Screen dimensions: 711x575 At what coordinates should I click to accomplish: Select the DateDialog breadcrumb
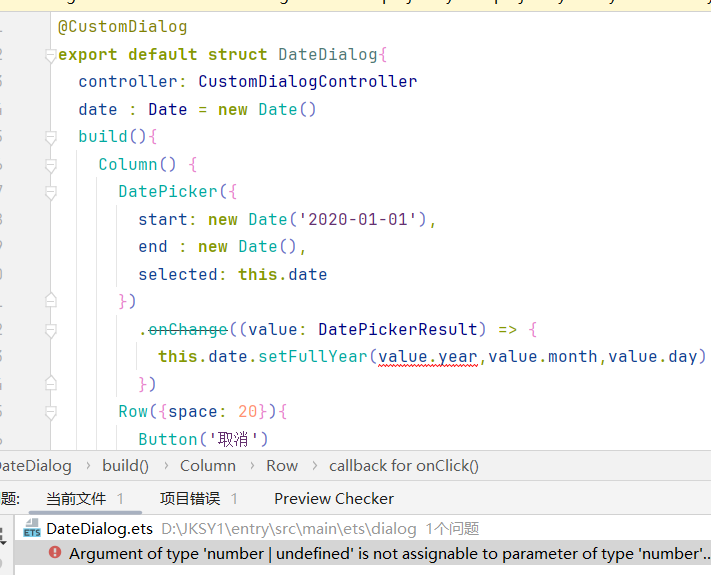pyautogui.click(x=35, y=466)
